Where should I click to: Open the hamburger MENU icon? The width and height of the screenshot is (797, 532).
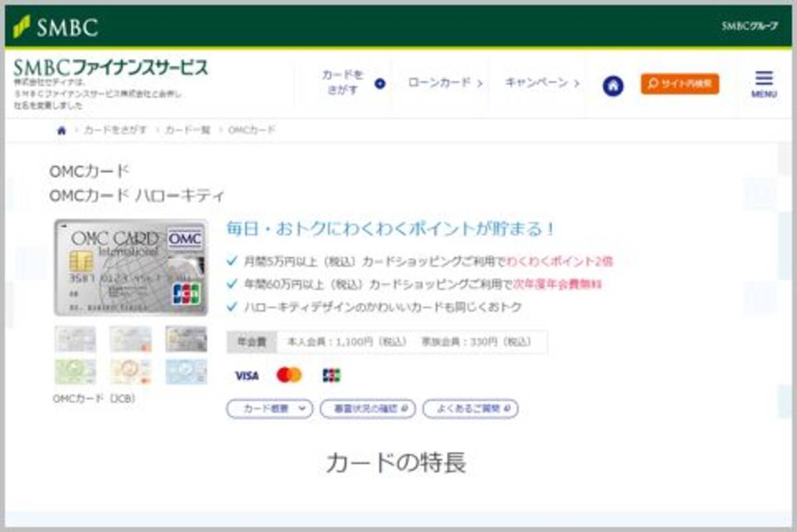(764, 84)
